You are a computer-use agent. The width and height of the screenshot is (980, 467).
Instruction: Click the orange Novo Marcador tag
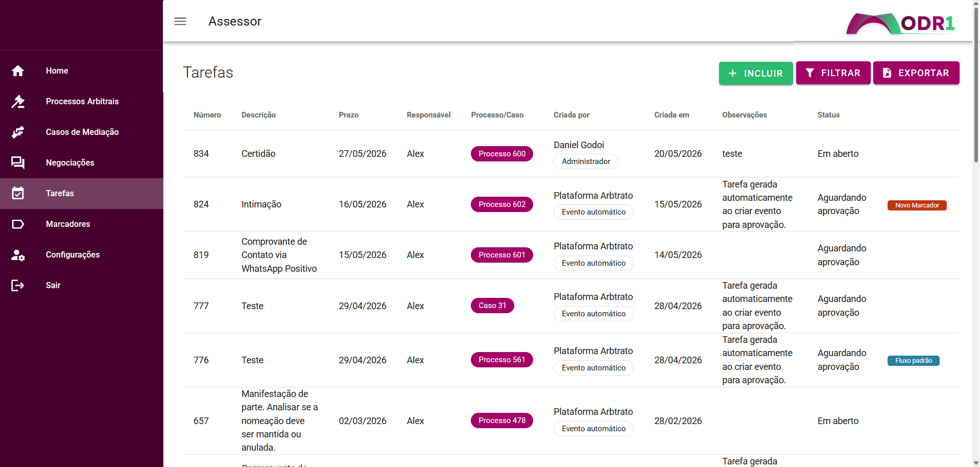pos(917,205)
